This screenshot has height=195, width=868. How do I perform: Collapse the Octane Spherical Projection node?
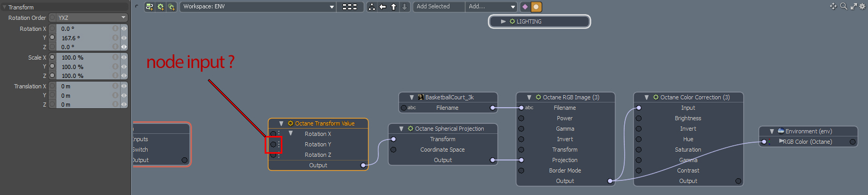click(x=401, y=129)
